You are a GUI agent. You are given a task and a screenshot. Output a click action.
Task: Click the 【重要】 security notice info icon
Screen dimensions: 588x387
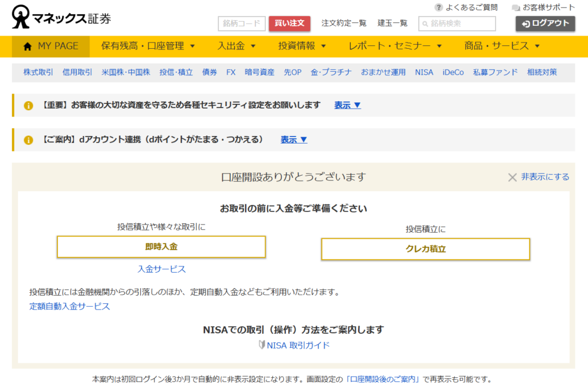pyautogui.click(x=28, y=106)
